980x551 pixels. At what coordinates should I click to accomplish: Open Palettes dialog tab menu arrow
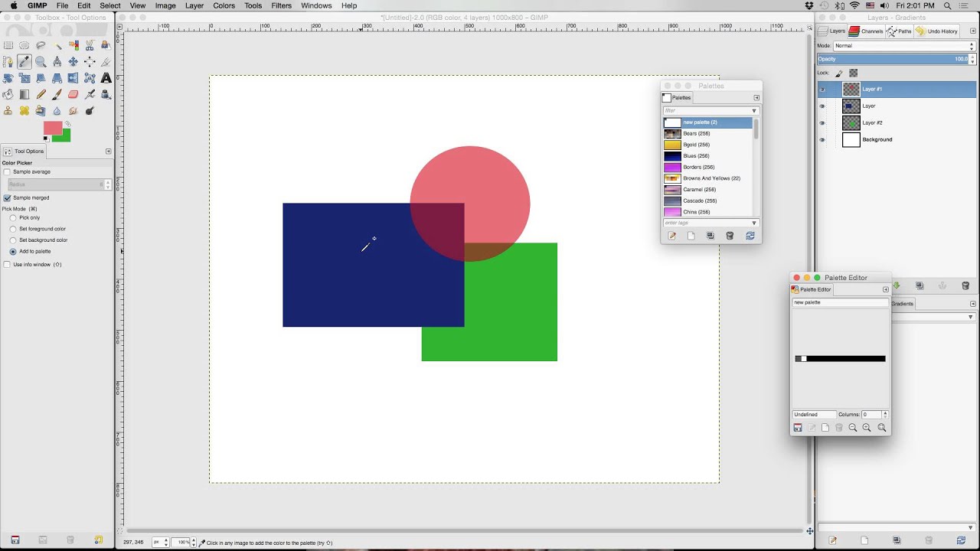(756, 98)
